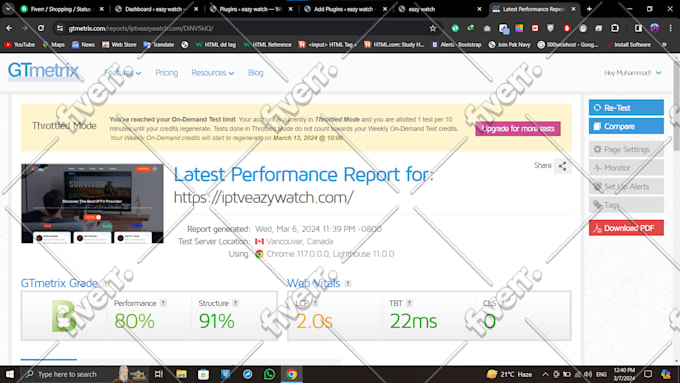The image size is (680, 383).
Task: Click the help icon beside Performance
Action: [x=163, y=303]
